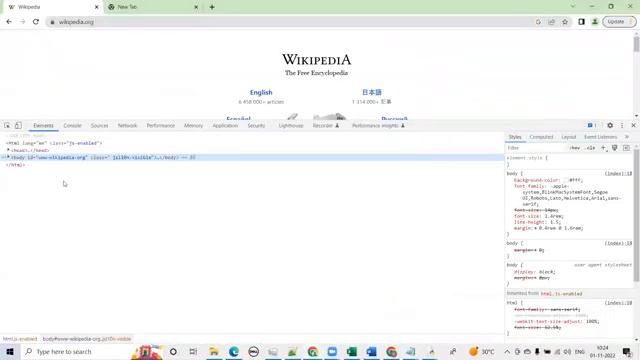Open html rule (index) source link
640x360 pixels.
point(618,303)
